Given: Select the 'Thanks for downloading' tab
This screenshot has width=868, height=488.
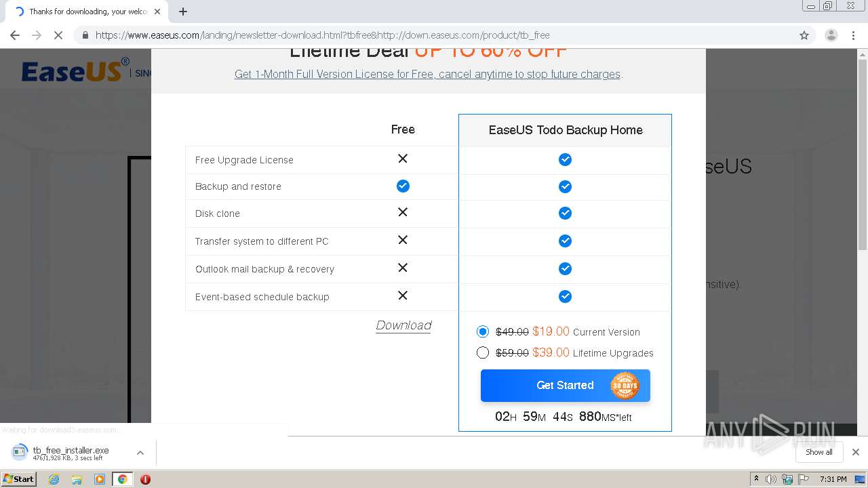Looking at the screenshot, I should pyautogui.click(x=88, y=12).
